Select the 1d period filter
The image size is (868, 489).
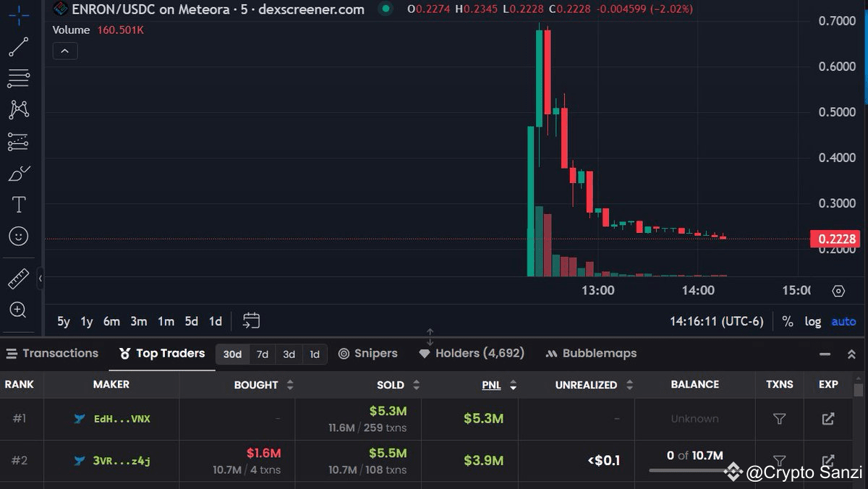315,354
